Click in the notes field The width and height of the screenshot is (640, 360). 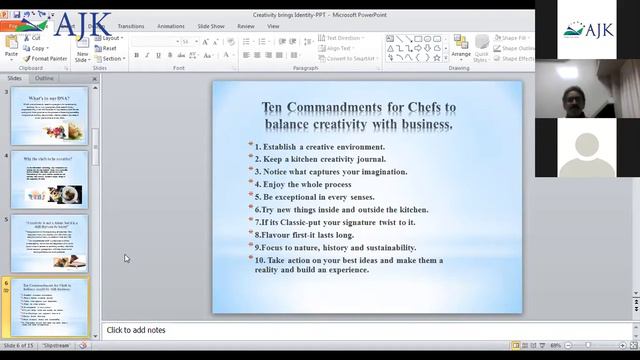(x=366, y=330)
